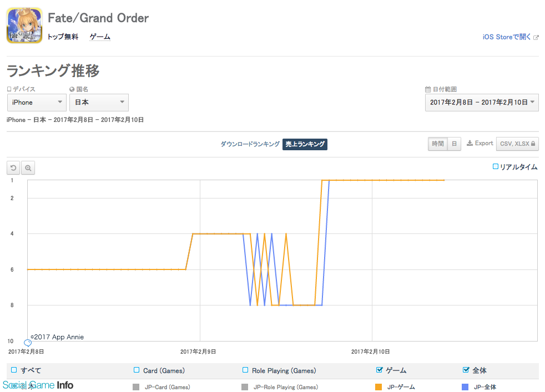Select the 時間 granularity button
The height and width of the screenshot is (392, 545).
[x=437, y=144]
